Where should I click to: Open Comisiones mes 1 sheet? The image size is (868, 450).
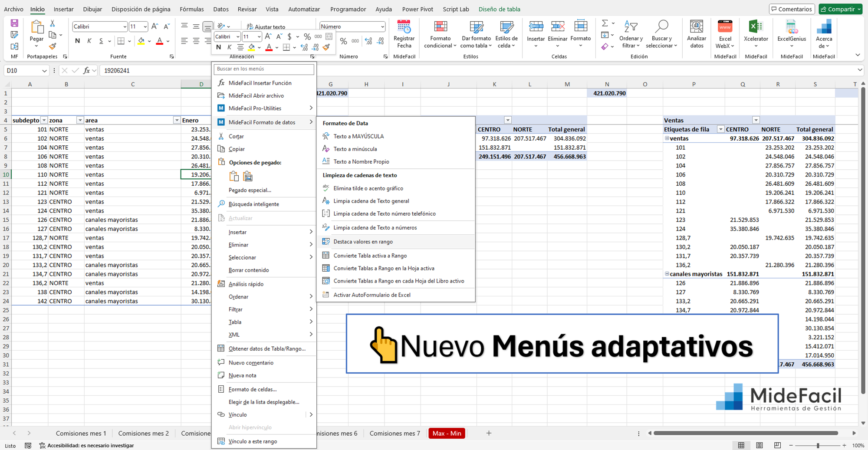click(x=81, y=433)
